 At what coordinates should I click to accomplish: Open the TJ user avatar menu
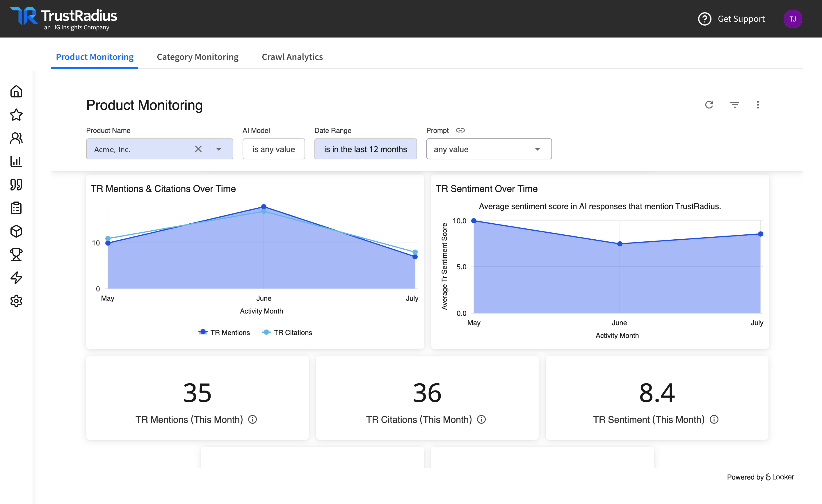pos(793,19)
